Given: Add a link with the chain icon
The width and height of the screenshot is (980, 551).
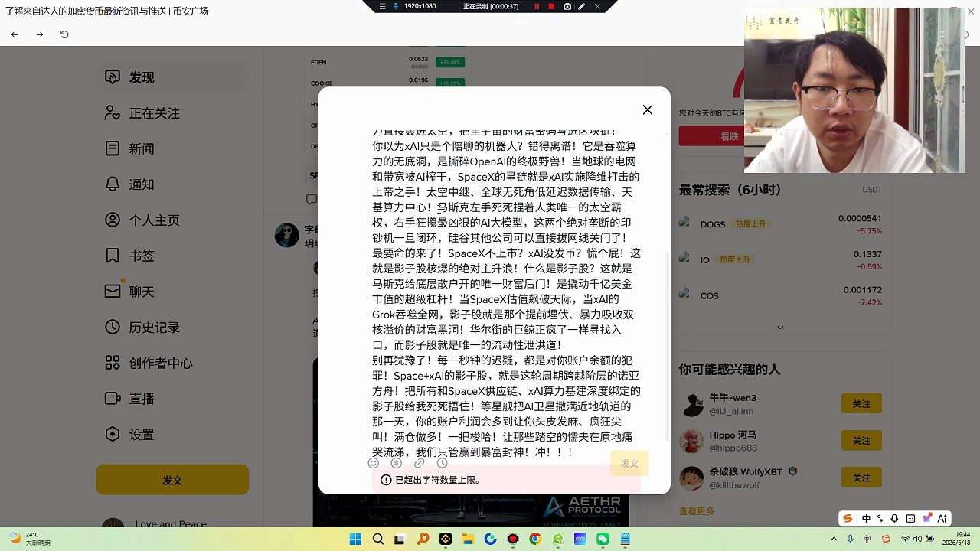Looking at the screenshot, I should [419, 463].
